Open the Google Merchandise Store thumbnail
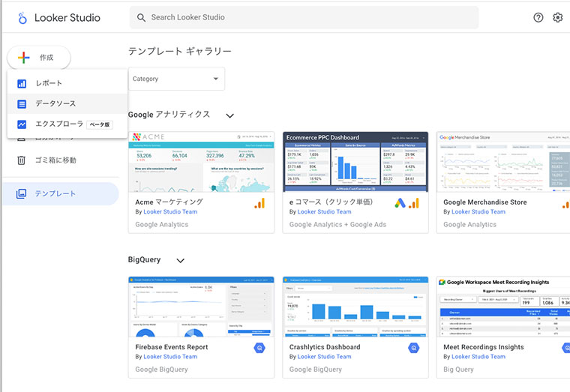Viewport: 570px width, 392px height. click(x=503, y=162)
